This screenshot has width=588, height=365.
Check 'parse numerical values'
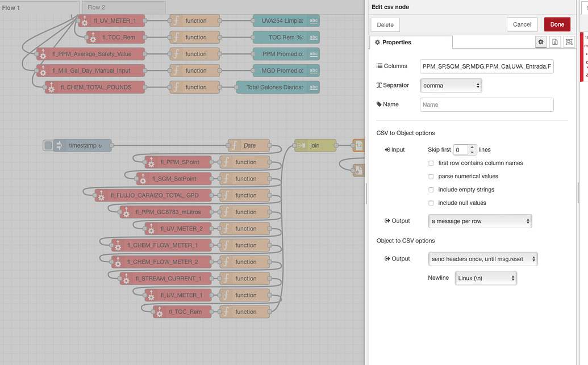431,176
